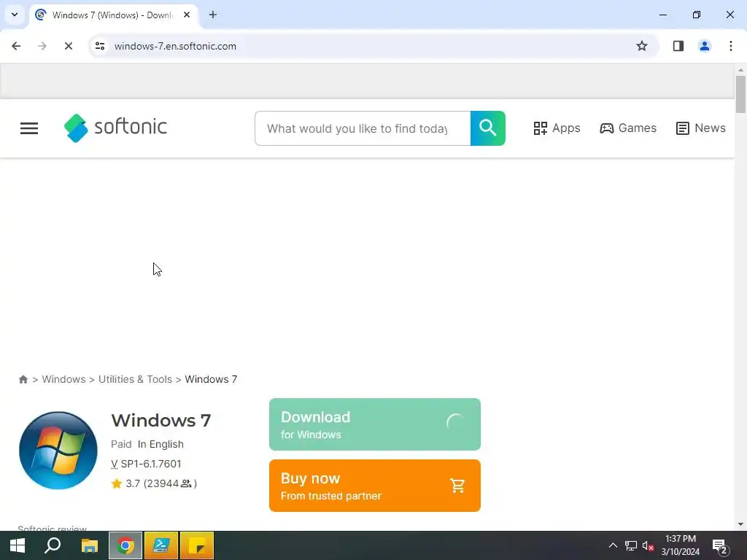Open the tab search dropdown
This screenshot has width=747, height=560.
15,15
